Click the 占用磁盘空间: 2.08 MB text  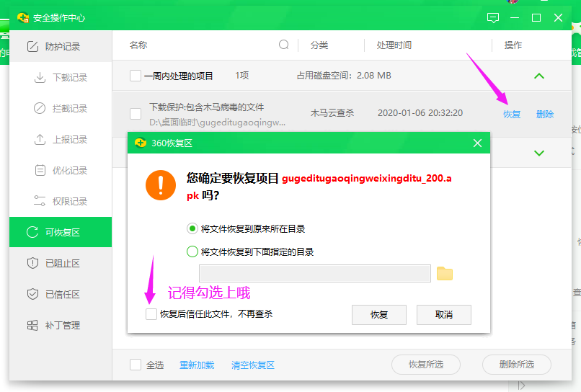344,76
